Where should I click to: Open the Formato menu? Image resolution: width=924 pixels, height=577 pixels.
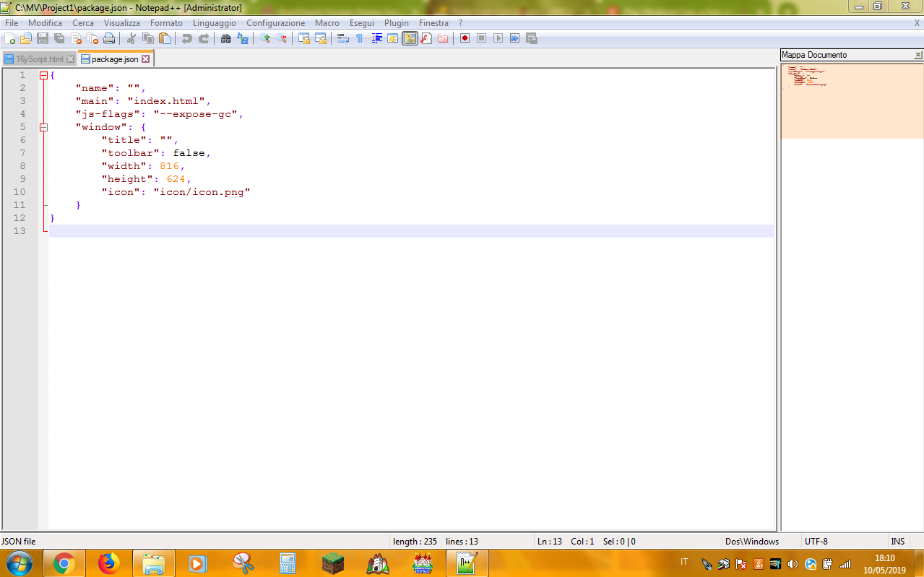(x=167, y=23)
